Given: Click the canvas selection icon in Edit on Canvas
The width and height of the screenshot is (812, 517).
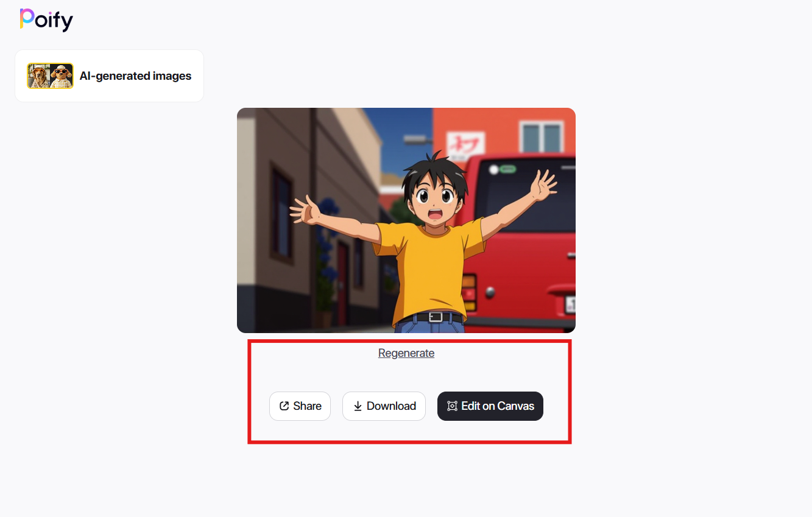Looking at the screenshot, I should (451, 406).
